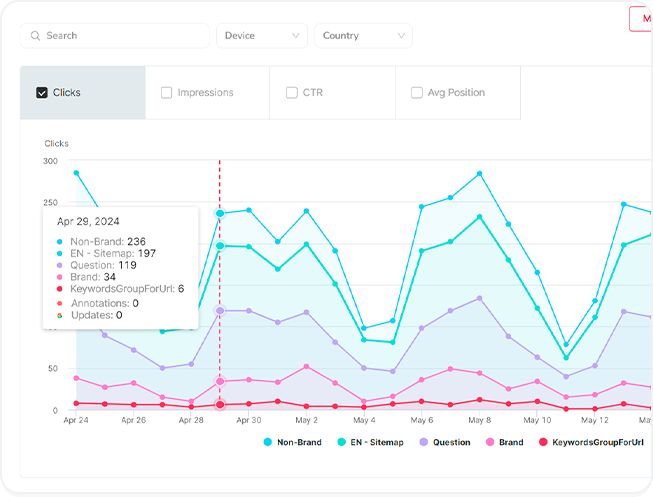This screenshot has width=653, height=497.
Task: Toggle the Non-Brand legend series
Action: pos(293,442)
